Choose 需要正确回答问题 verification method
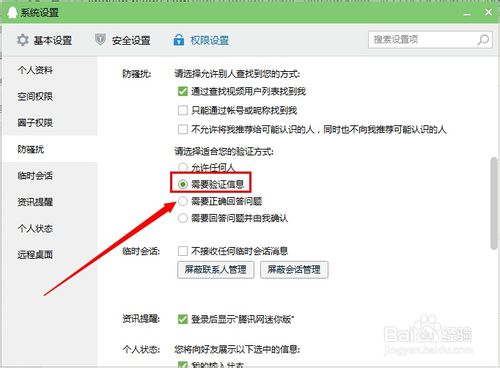 183,201
